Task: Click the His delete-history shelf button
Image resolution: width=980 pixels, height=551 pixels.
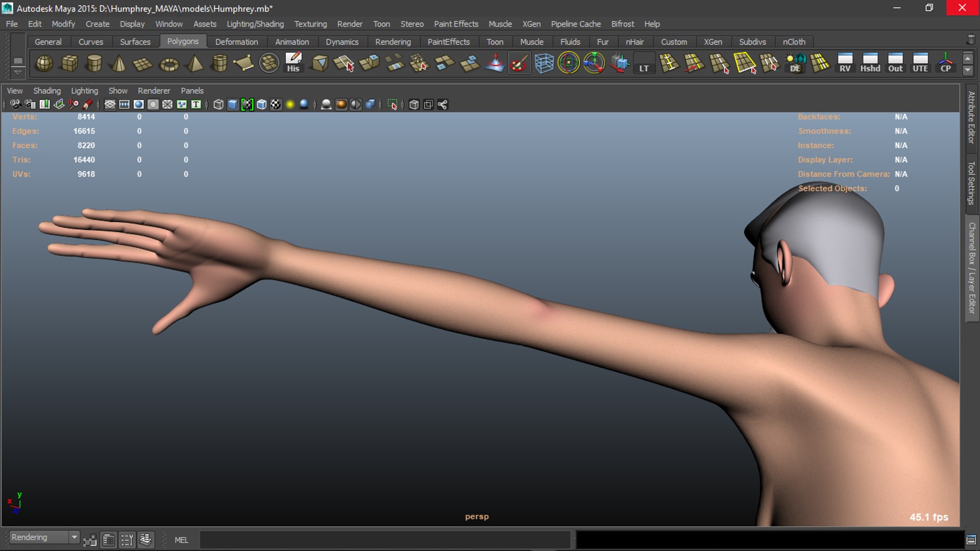Action: pyautogui.click(x=293, y=63)
